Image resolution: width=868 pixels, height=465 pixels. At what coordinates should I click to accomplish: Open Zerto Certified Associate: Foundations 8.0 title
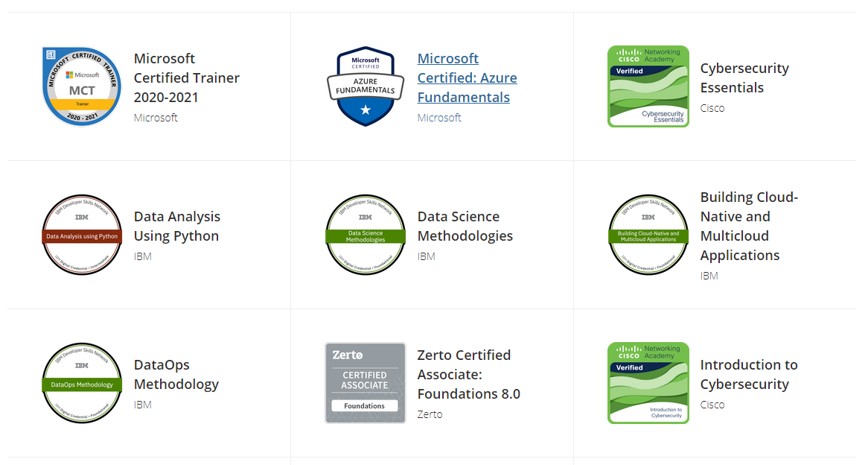[469, 374]
